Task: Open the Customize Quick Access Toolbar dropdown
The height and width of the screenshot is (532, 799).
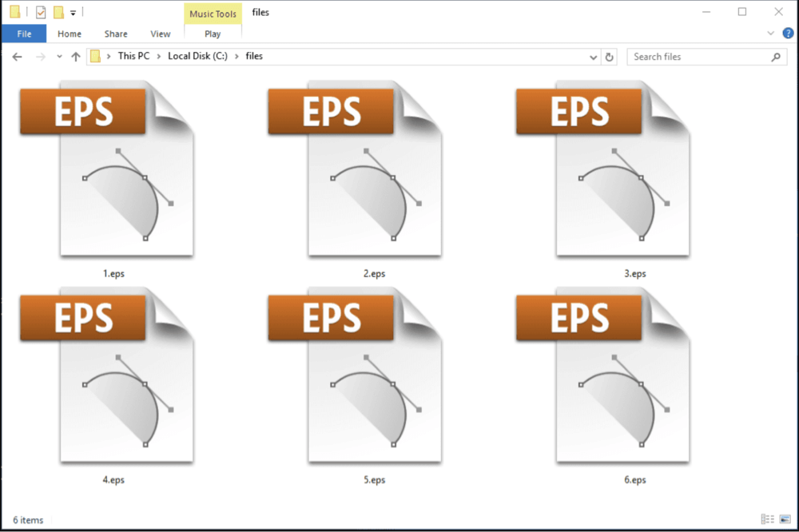Action: tap(74, 13)
